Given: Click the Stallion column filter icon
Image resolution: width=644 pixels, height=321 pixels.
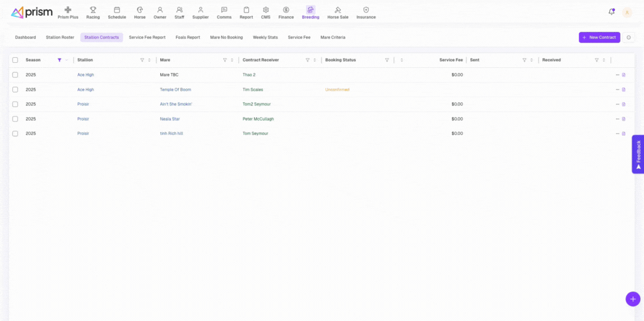Looking at the screenshot, I should (x=142, y=60).
